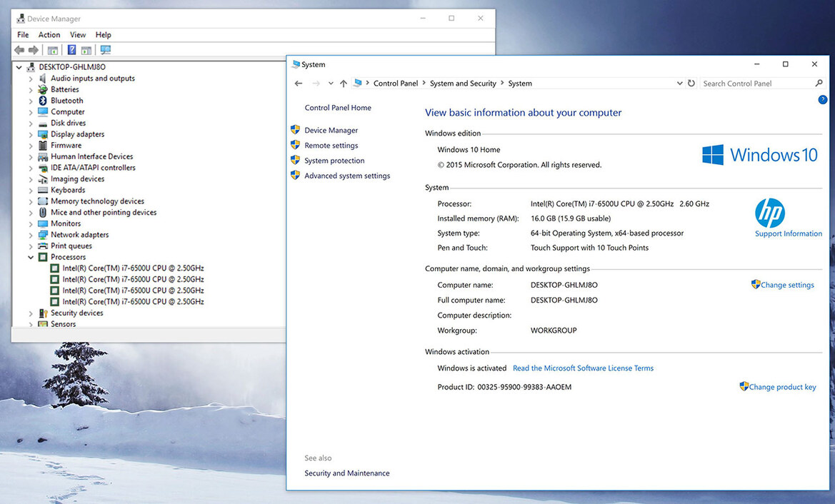This screenshot has height=504, width=835.
Task: Click the printer icon for Print queues
Action: coord(43,246)
